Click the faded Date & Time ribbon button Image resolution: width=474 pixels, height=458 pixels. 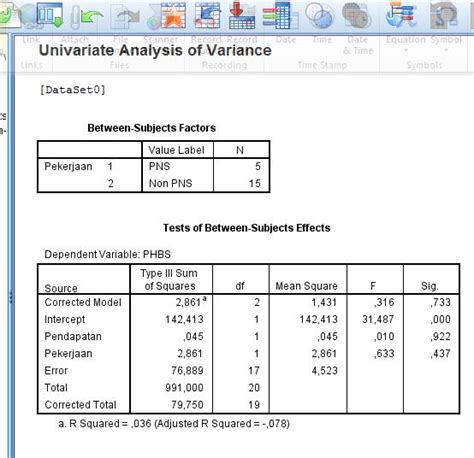(x=358, y=45)
